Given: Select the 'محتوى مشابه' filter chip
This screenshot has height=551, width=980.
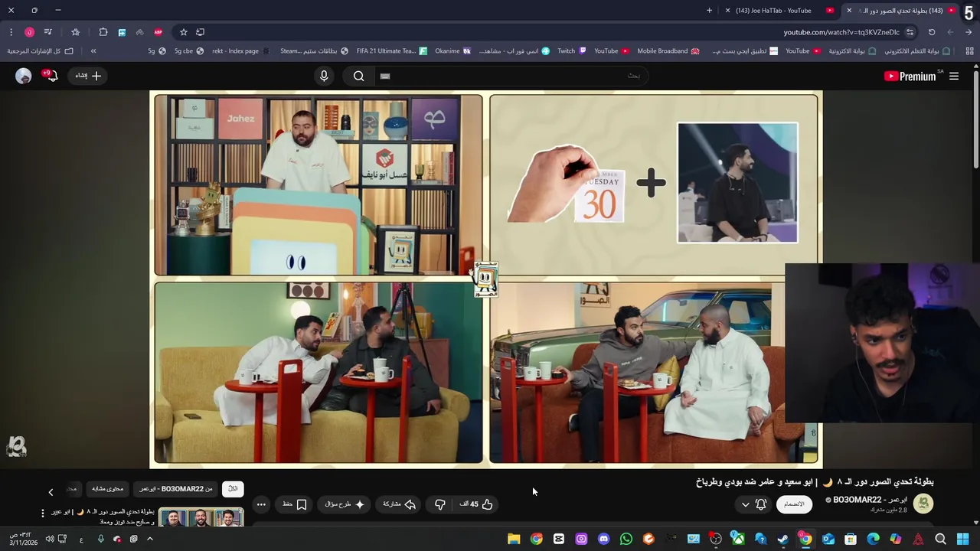Looking at the screenshot, I should [107, 489].
